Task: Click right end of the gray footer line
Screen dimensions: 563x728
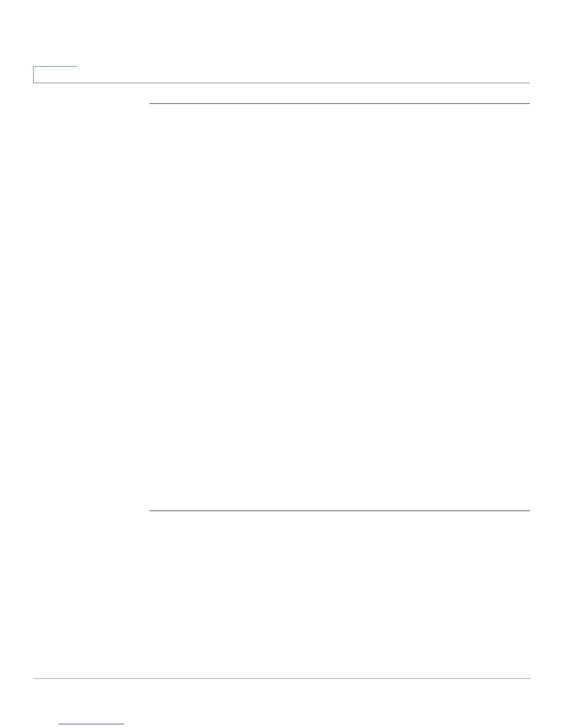Action: click(x=528, y=678)
